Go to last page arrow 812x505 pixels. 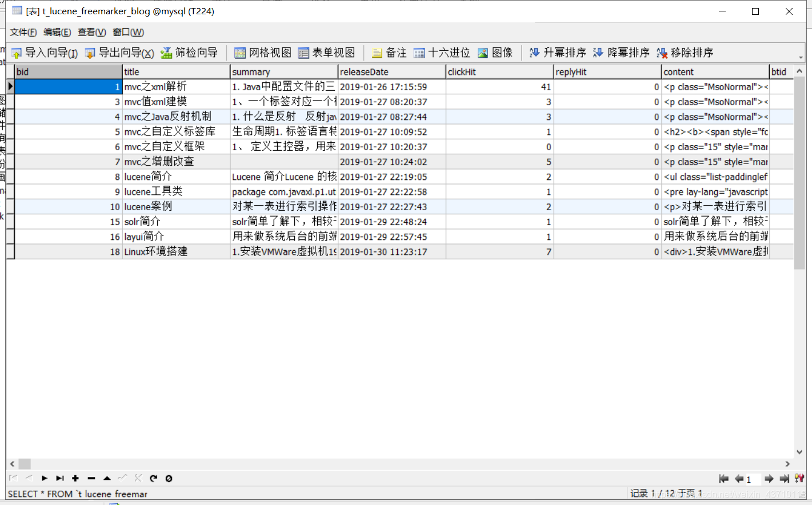coord(784,479)
